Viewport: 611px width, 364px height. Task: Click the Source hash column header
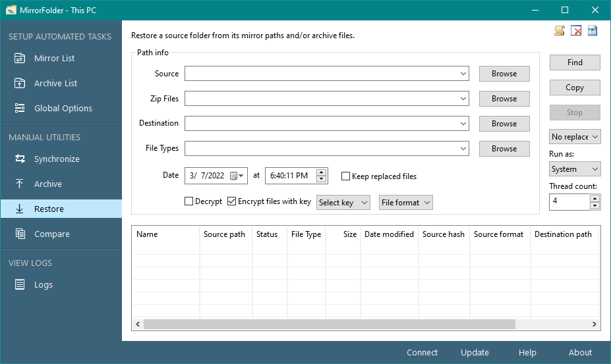tap(444, 234)
